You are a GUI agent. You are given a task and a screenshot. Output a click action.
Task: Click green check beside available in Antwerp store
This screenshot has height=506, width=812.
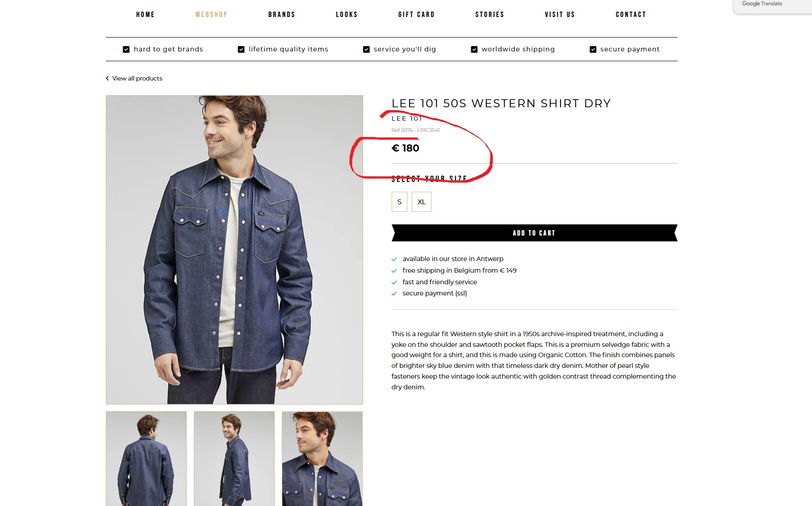tap(394, 259)
